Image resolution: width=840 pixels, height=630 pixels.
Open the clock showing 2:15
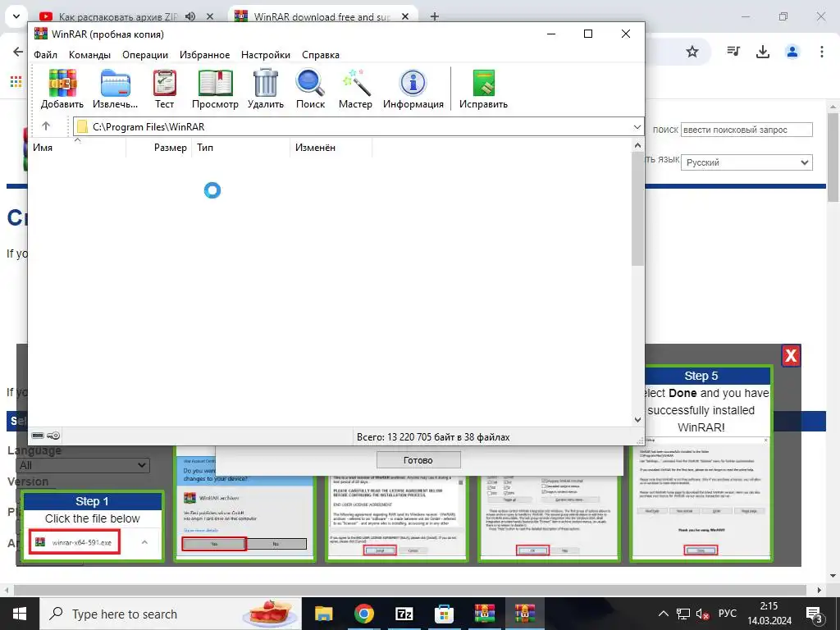769,614
